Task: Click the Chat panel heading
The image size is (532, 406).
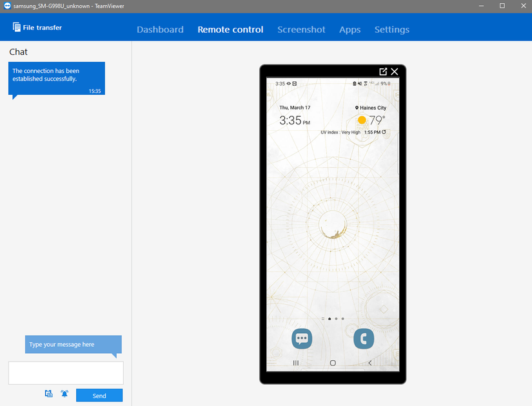Action: 18,52
